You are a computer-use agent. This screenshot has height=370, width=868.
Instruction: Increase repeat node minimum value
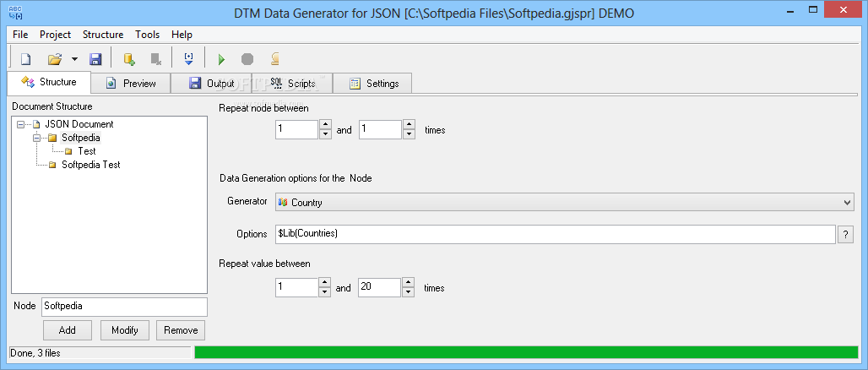(326, 125)
